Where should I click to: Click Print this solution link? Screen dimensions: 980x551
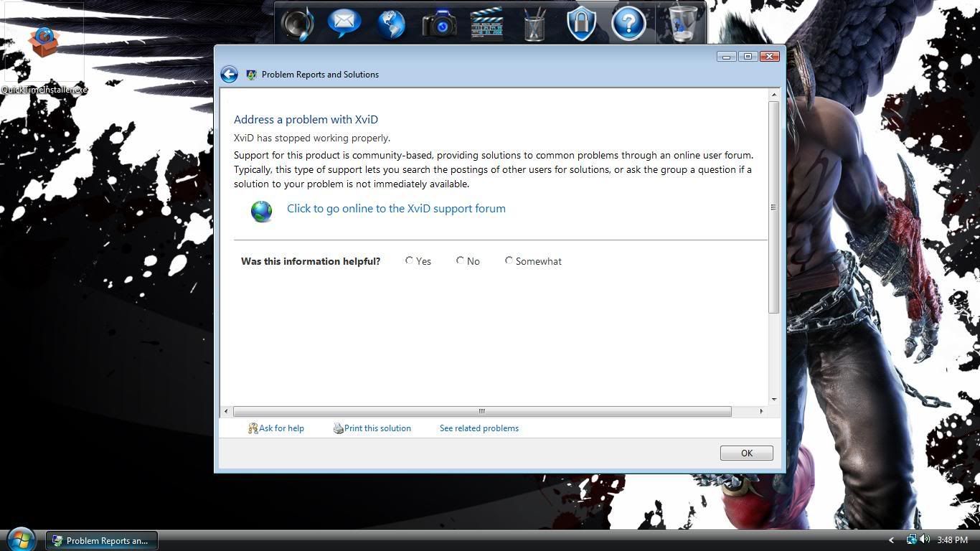377,428
